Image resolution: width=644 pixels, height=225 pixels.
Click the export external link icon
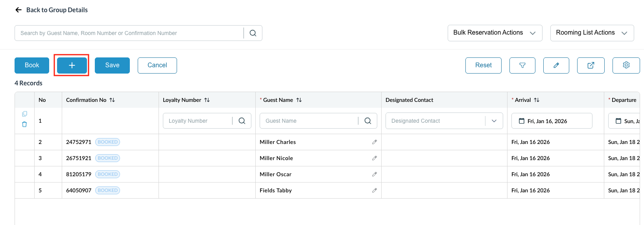pyautogui.click(x=590, y=65)
